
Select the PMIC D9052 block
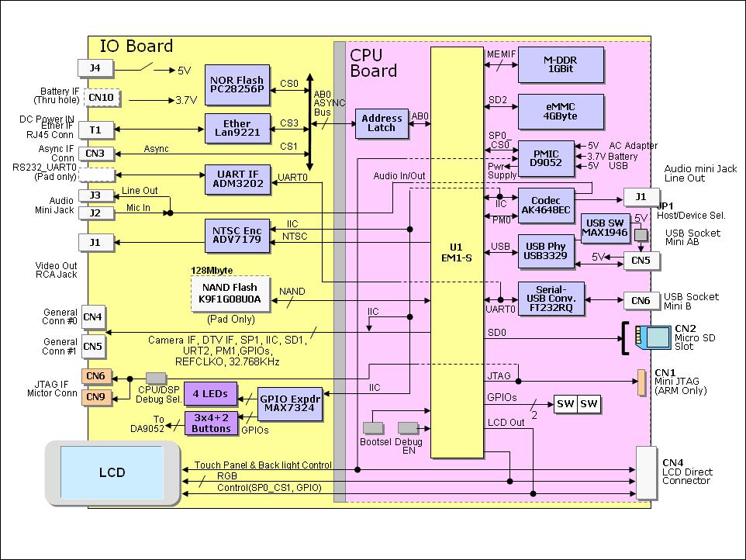pyautogui.click(x=546, y=158)
